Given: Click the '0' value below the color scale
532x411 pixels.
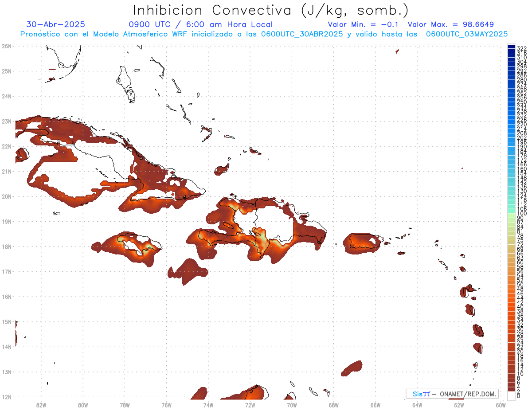Looking at the screenshot, I should tap(519, 396).
